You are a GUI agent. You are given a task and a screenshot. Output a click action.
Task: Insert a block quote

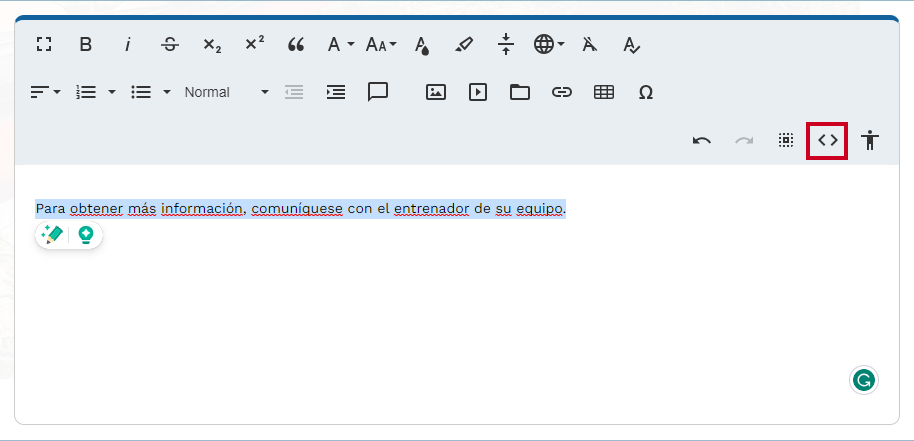click(x=296, y=45)
